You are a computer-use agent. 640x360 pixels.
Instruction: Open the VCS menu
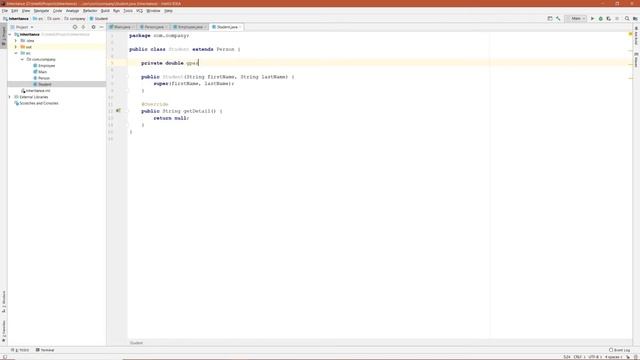(140, 11)
